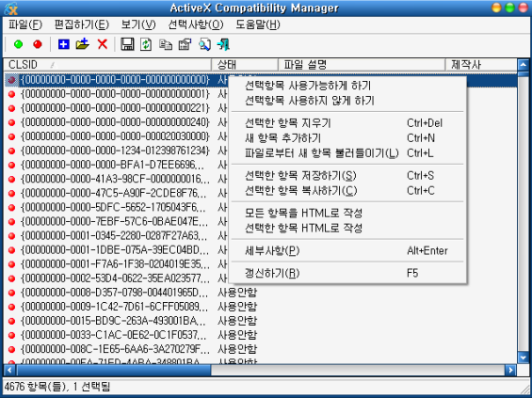Choose 선택한 항목 복사하기(C)
The width and height of the screenshot is (532, 398).
tap(347, 190)
